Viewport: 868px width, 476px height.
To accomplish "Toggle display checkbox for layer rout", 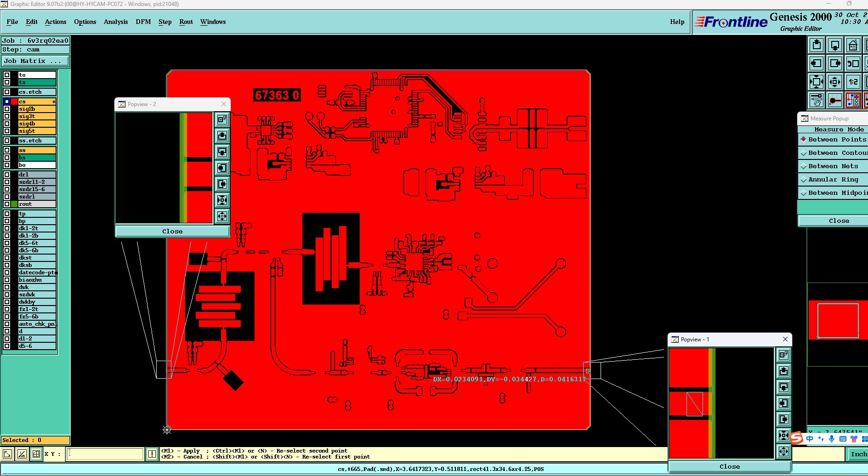I will [7, 204].
